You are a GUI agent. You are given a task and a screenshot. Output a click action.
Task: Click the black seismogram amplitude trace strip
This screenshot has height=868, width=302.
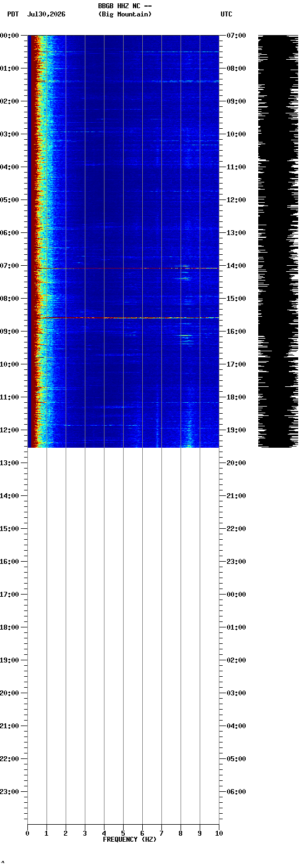pos(278,241)
